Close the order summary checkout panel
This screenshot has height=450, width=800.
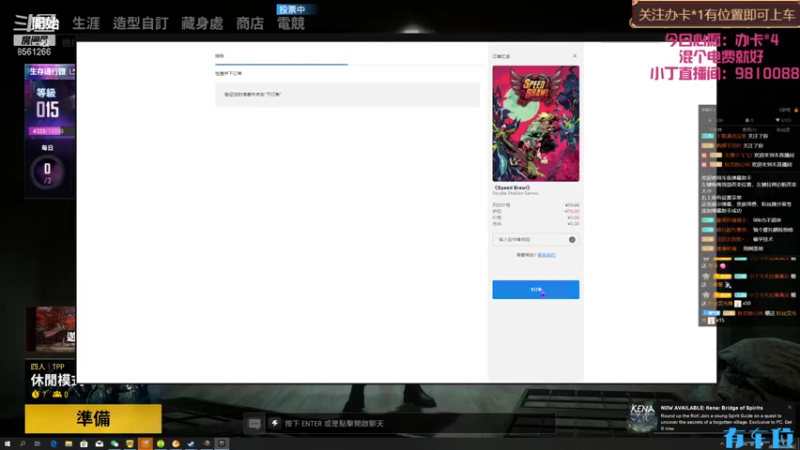pos(574,56)
